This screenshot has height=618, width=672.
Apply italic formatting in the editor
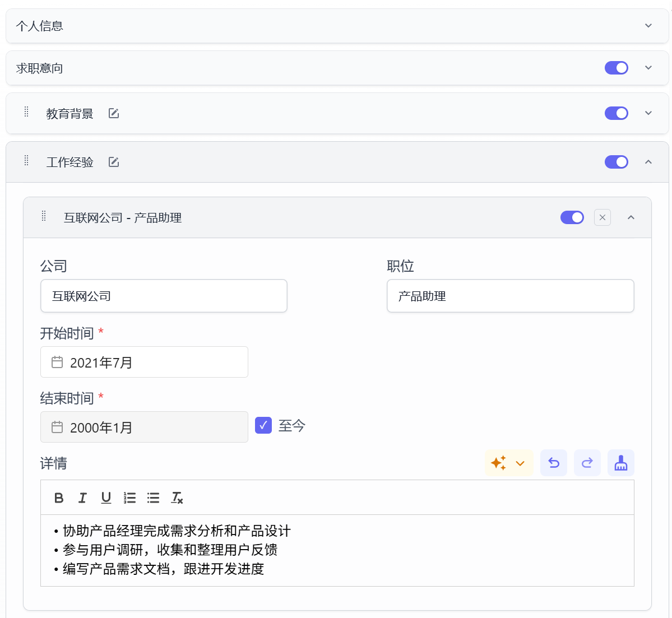point(82,498)
